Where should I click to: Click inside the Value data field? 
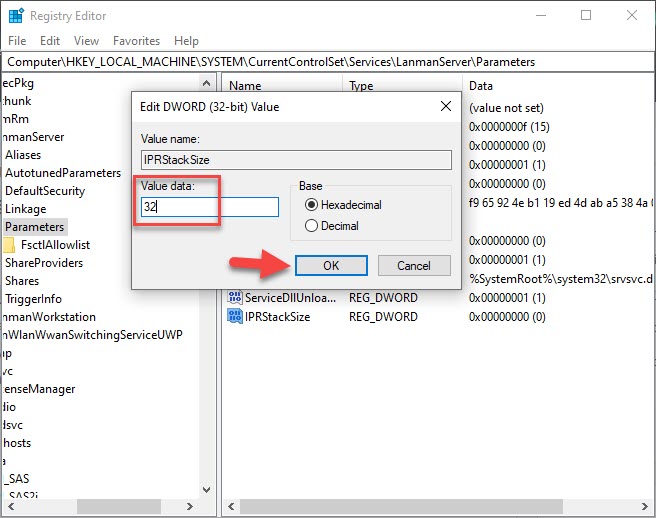click(209, 207)
